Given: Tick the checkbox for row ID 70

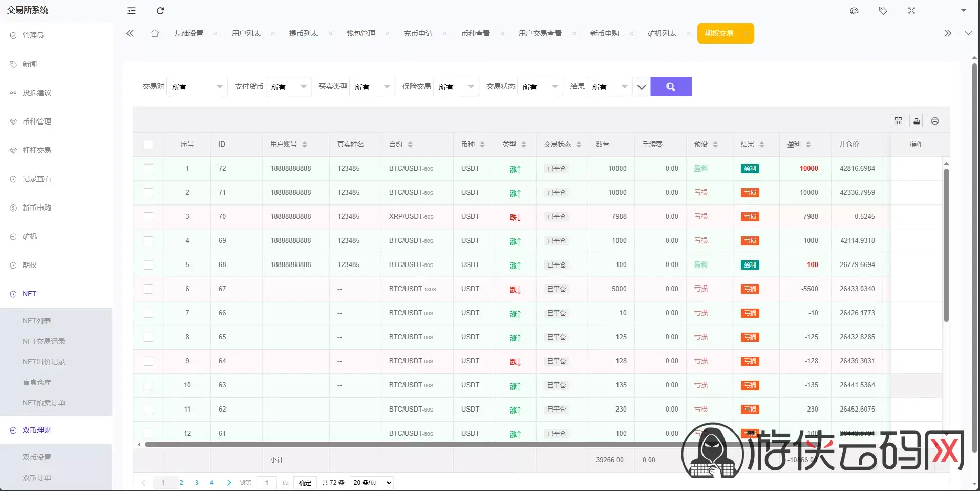Looking at the screenshot, I should coord(148,217).
